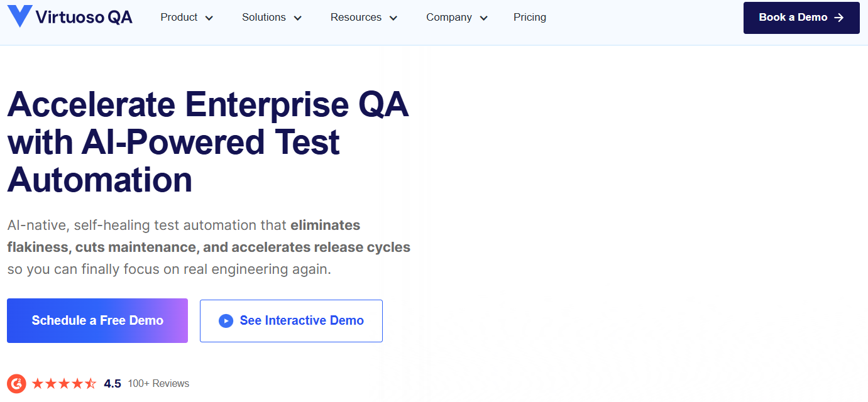Screen dimensions: 868x402
Task: Open the See Interactive Demo button
Action: pos(291,320)
